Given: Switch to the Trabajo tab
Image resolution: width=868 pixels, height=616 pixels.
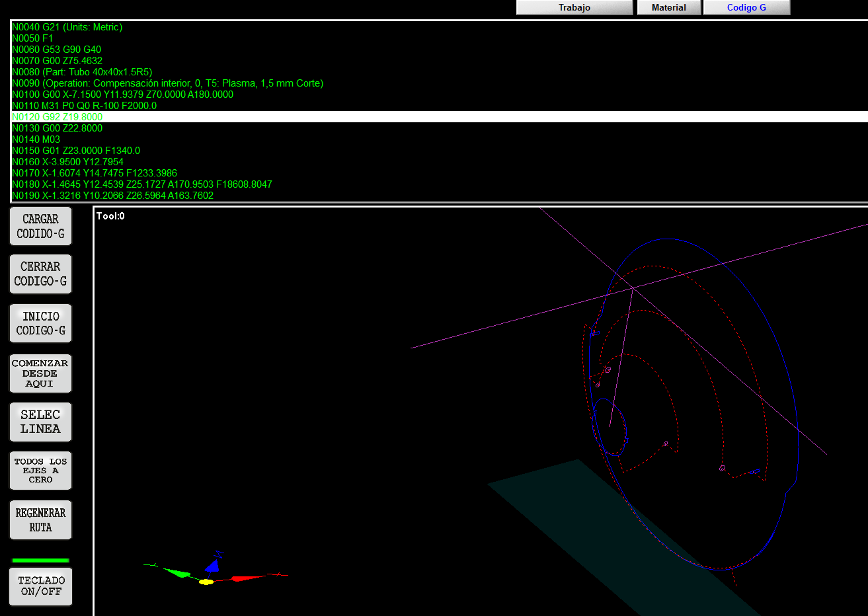Looking at the screenshot, I should point(574,7).
